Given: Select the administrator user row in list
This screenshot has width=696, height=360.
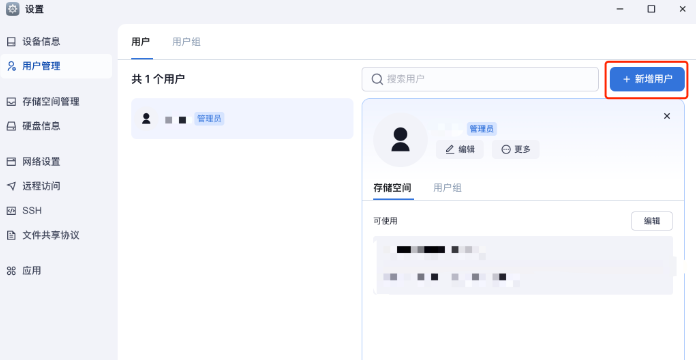Looking at the screenshot, I should (x=242, y=119).
